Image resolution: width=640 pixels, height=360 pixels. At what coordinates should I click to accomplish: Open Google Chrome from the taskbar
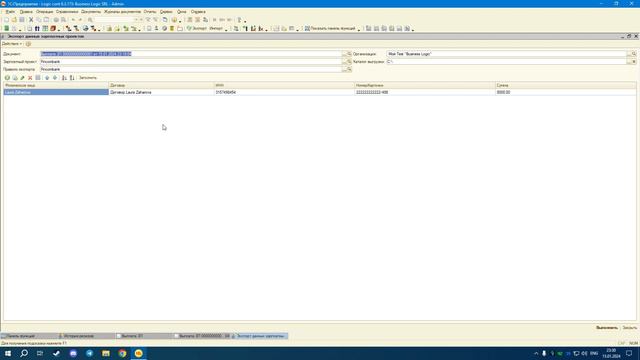(122, 353)
